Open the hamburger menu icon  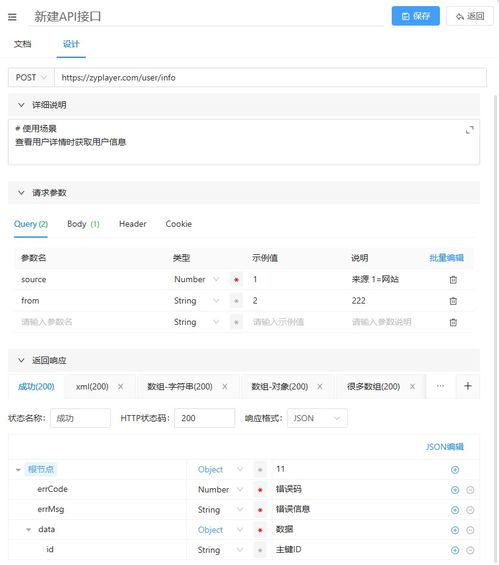pyautogui.click(x=12, y=17)
